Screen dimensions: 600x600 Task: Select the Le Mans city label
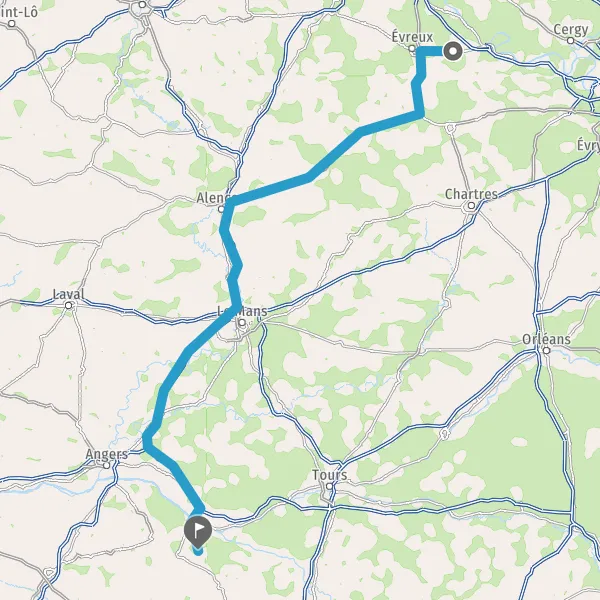pos(242,311)
